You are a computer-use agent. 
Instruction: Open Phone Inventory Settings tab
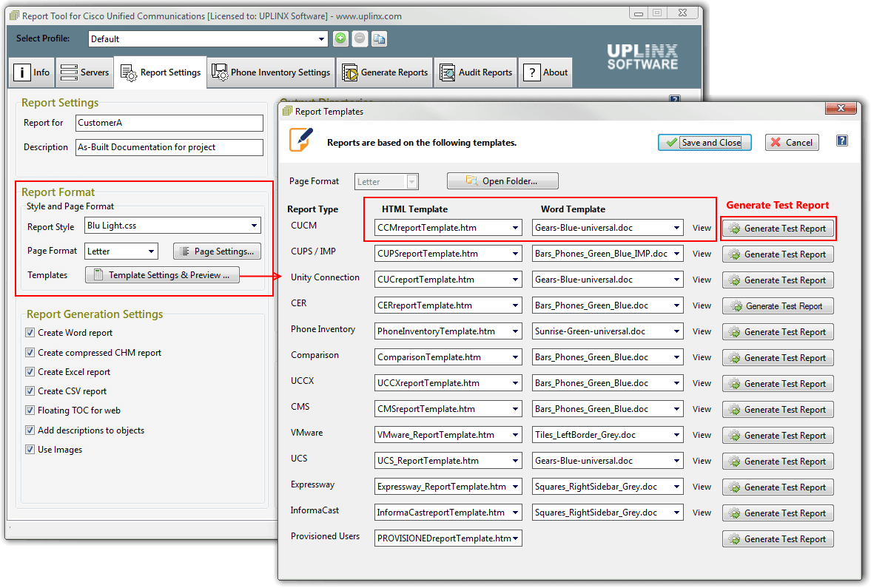pyautogui.click(x=271, y=72)
